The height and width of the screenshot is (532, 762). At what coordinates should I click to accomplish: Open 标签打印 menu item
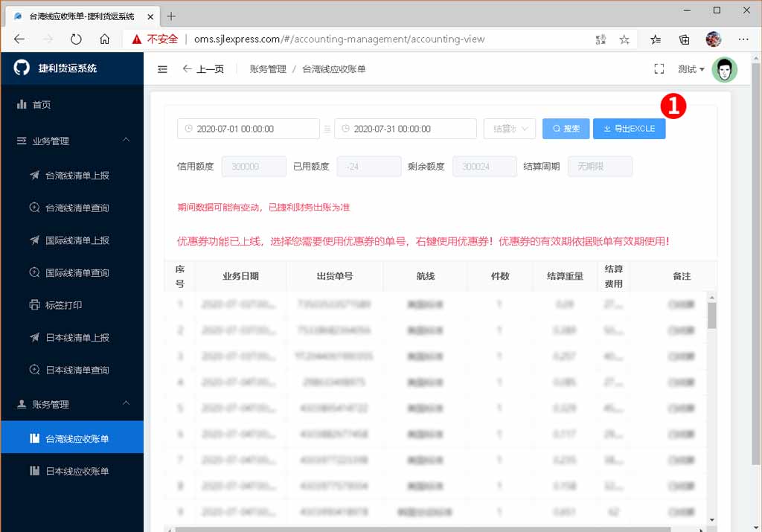[x=72, y=305]
